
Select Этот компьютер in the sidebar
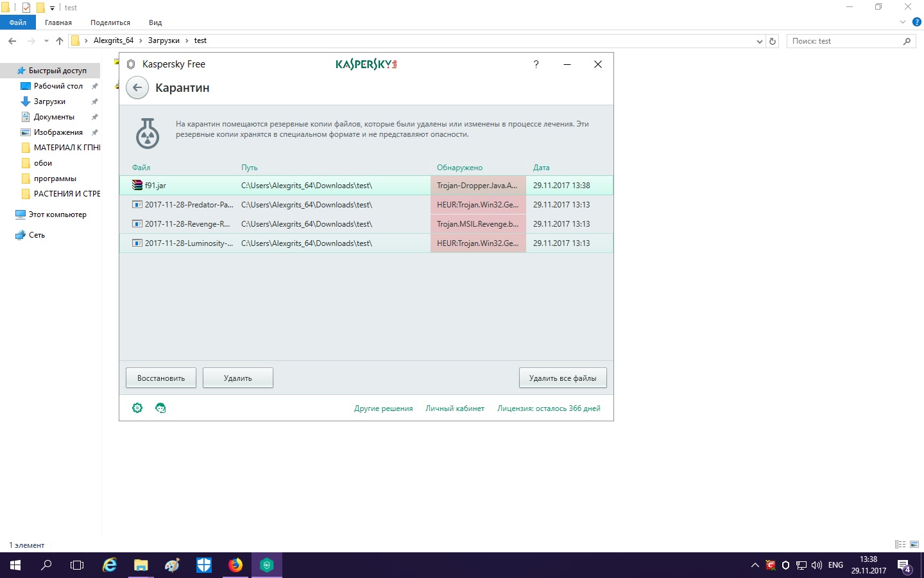tap(51, 215)
